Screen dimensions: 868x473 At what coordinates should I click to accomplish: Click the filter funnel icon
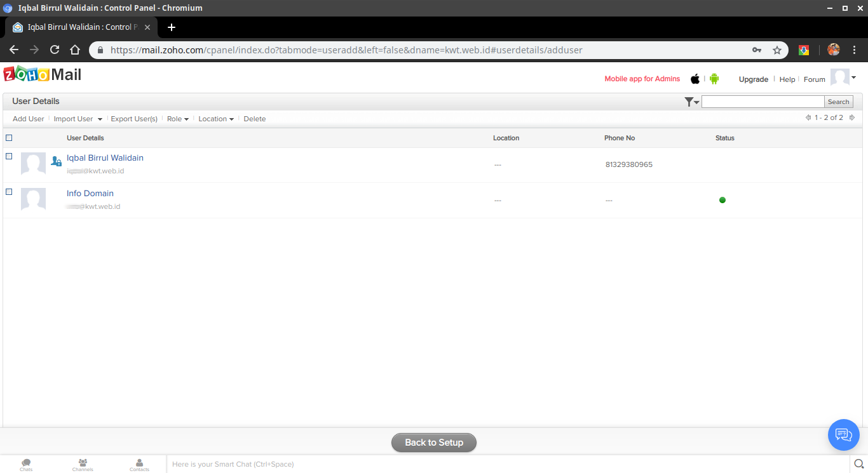[691, 102]
